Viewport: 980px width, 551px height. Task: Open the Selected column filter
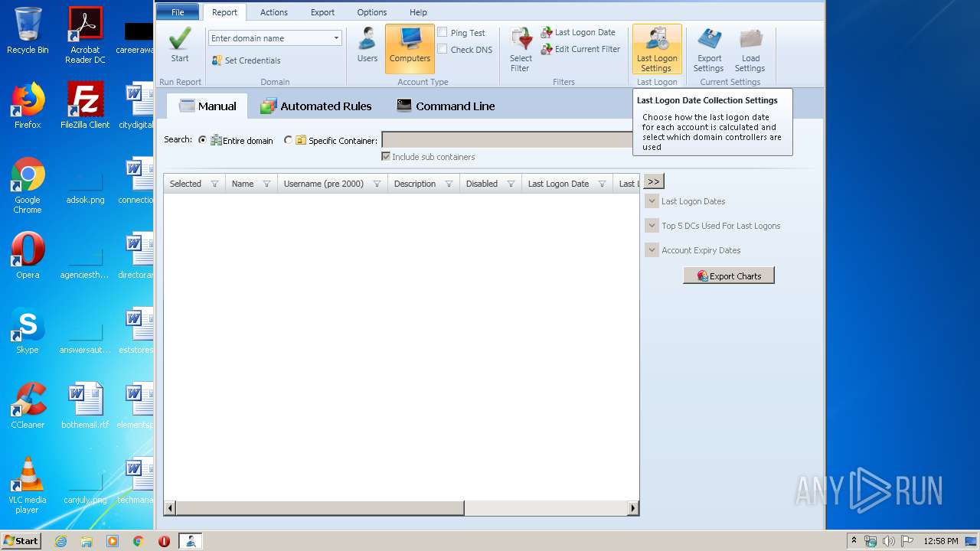point(214,184)
